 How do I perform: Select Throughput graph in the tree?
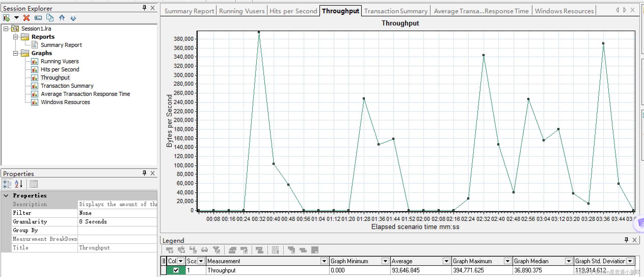(x=55, y=78)
